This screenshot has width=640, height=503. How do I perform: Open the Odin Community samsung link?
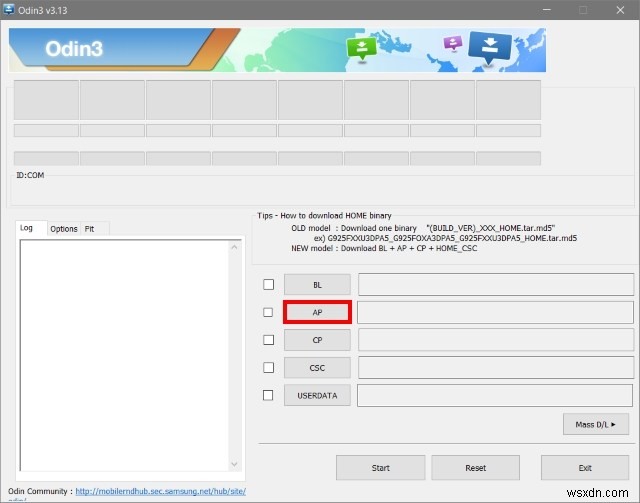click(x=160, y=491)
